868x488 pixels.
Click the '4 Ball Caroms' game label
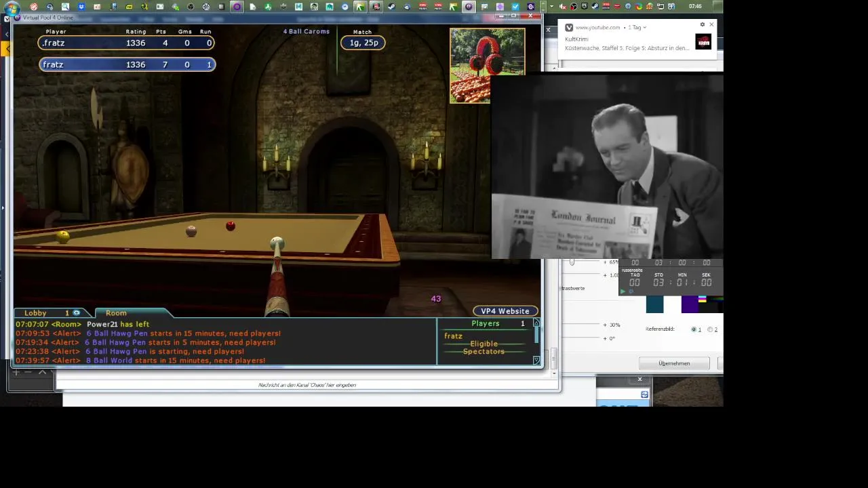(x=307, y=31)
